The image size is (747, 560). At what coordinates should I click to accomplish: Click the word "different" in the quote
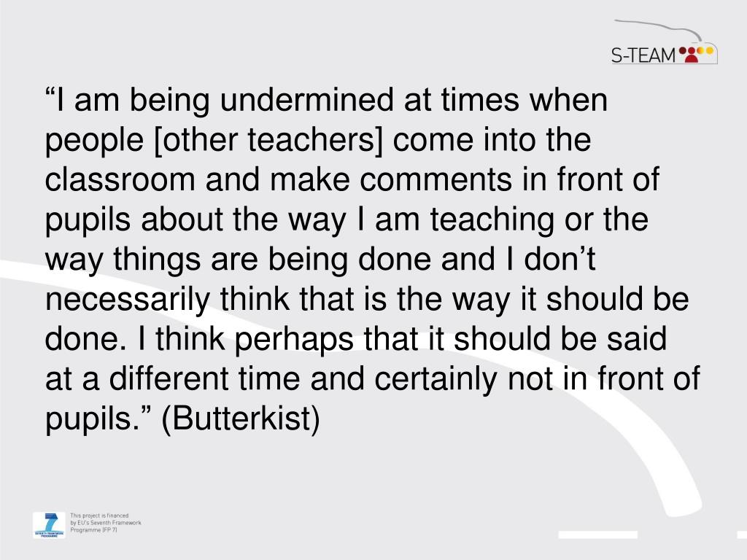point(169,378)
